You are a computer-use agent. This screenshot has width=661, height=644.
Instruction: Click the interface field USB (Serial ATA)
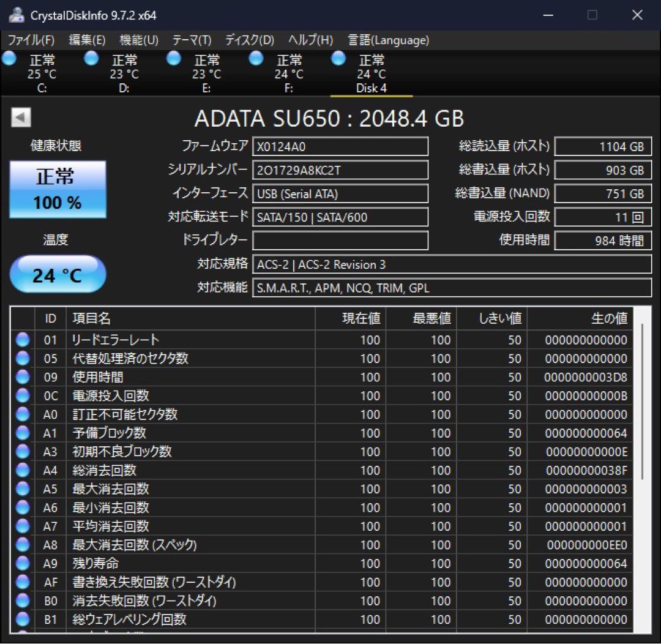click(x=340, y=193)
